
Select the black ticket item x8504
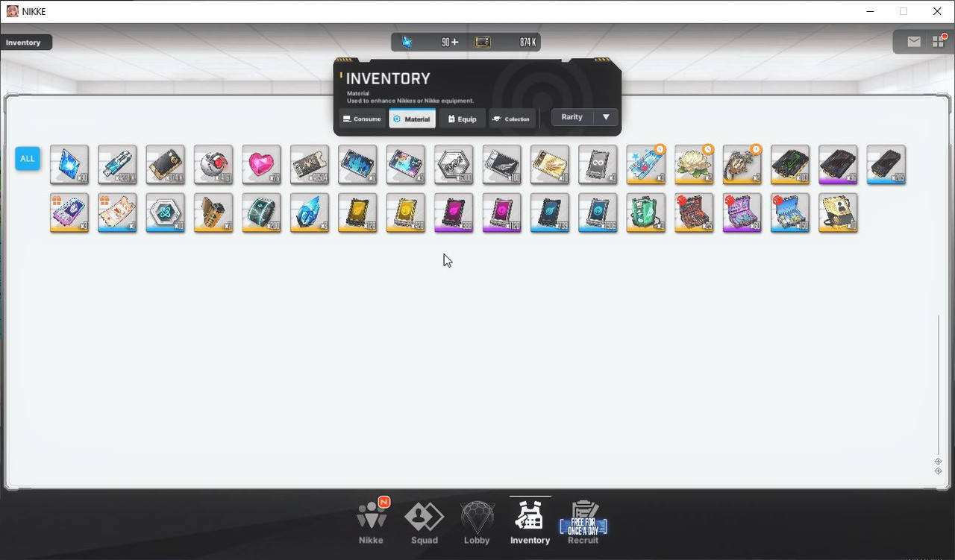(310, 164)
